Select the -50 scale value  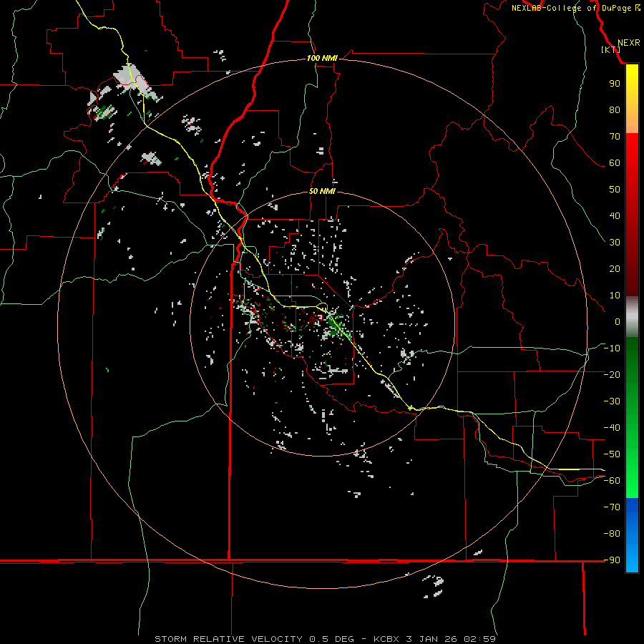coord(612,454)
